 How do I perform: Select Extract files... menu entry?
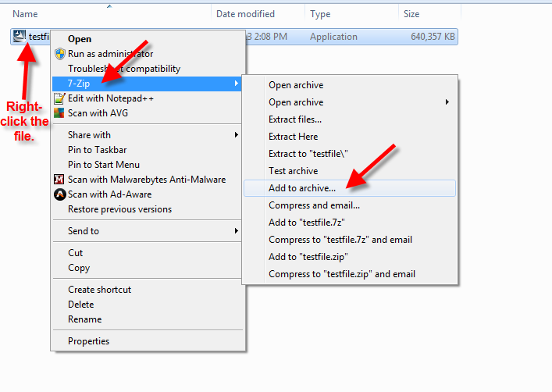tap(295, 119)
